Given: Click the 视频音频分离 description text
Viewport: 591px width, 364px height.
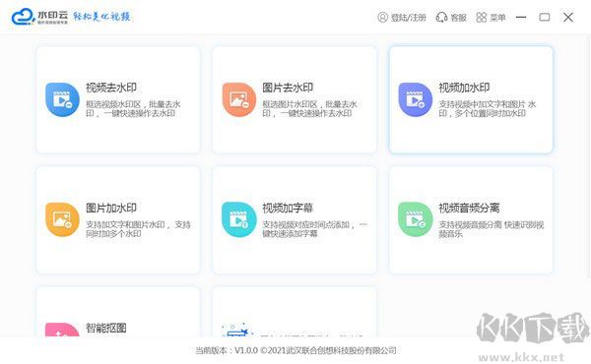Looking at the screenshot, I should (492, 229).
